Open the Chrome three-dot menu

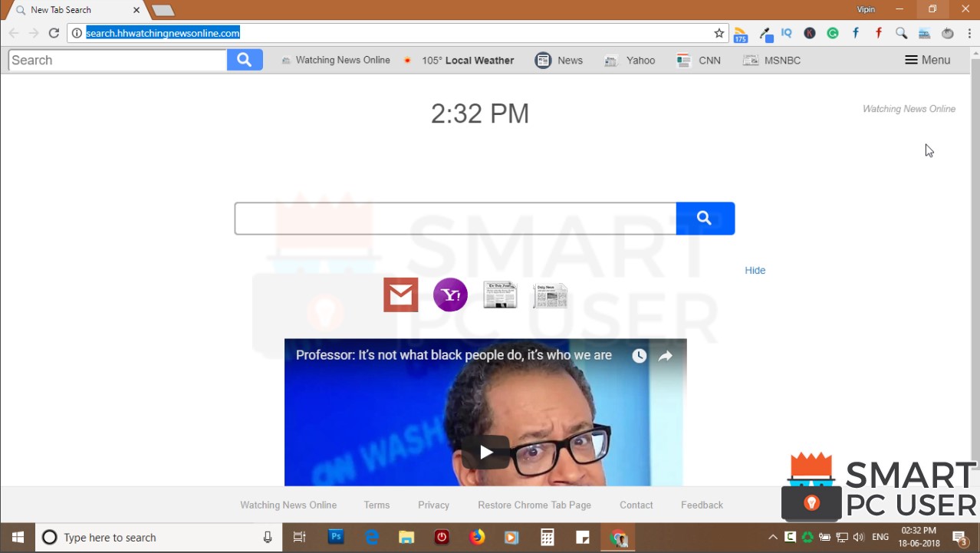tap(969, 33)
